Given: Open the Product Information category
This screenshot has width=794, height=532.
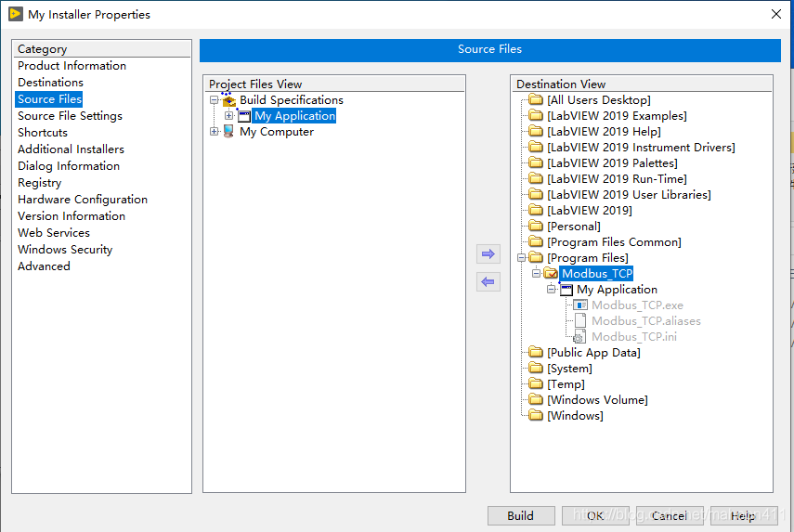Looking at the screenshot, I should point(72,66).
